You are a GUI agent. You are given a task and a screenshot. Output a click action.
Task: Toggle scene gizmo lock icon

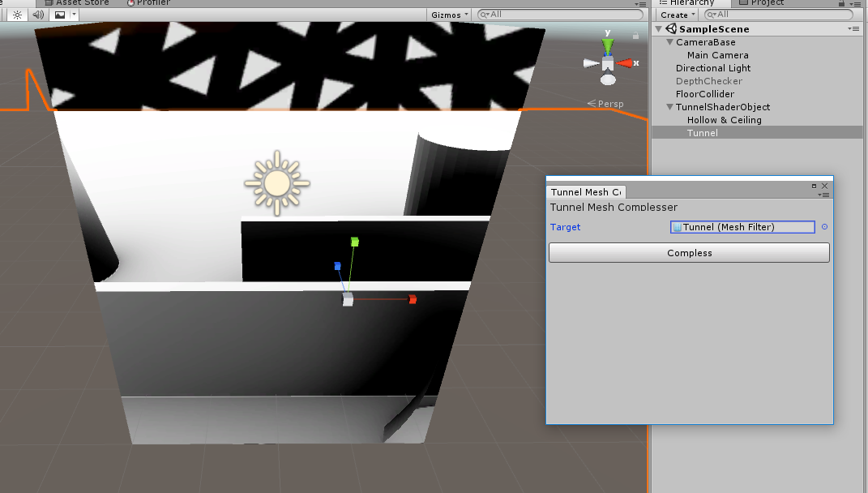635,36
